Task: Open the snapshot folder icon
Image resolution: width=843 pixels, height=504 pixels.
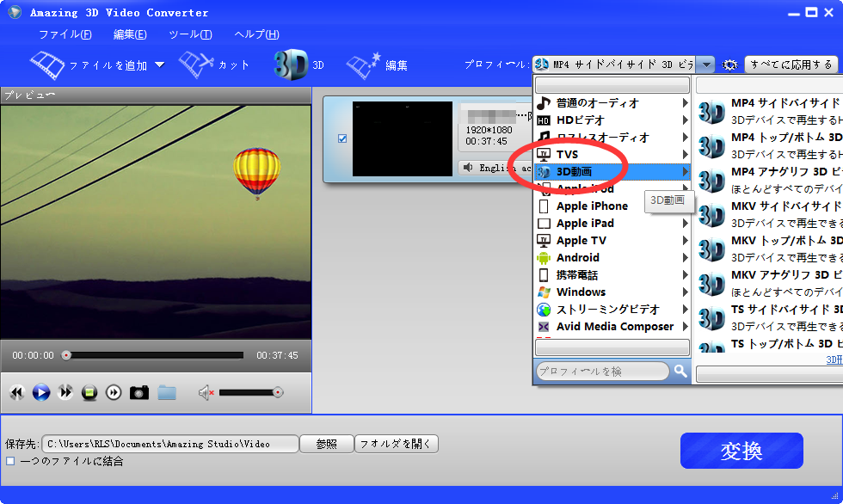Action: pos(167,392)
